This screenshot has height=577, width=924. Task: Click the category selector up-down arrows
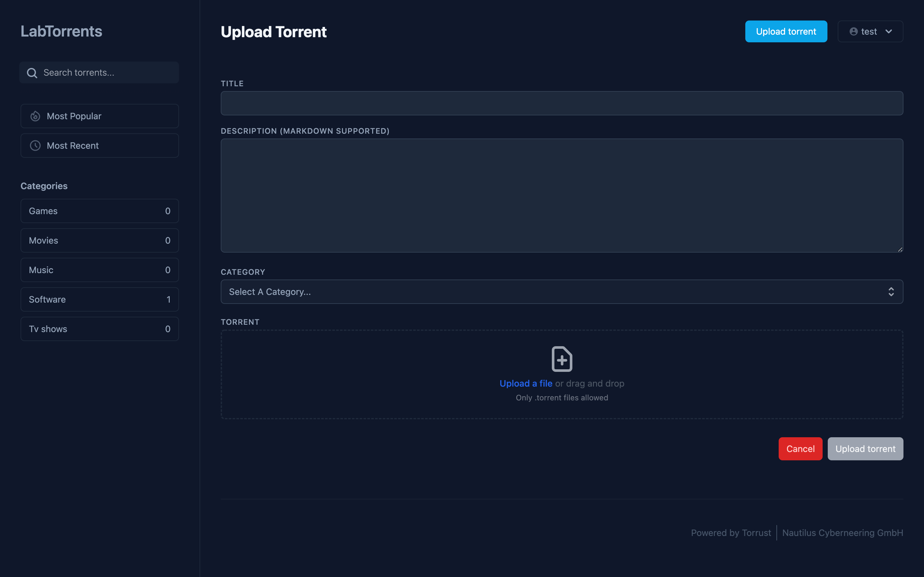tap(891, 292)
